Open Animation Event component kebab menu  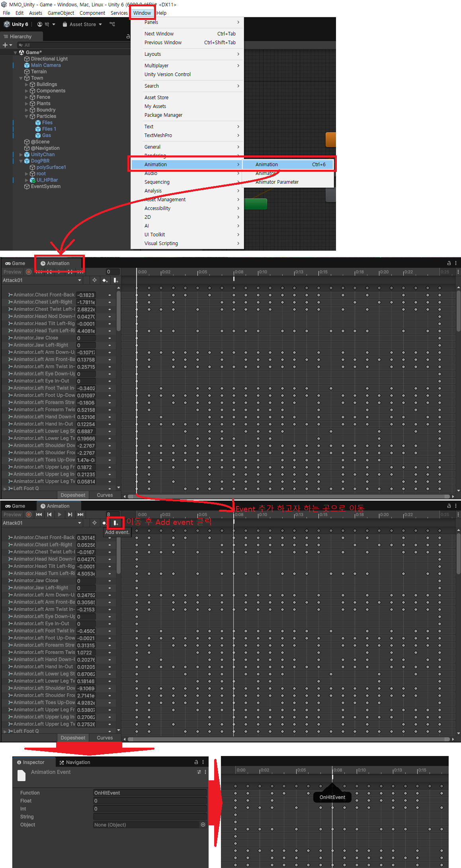205,772
